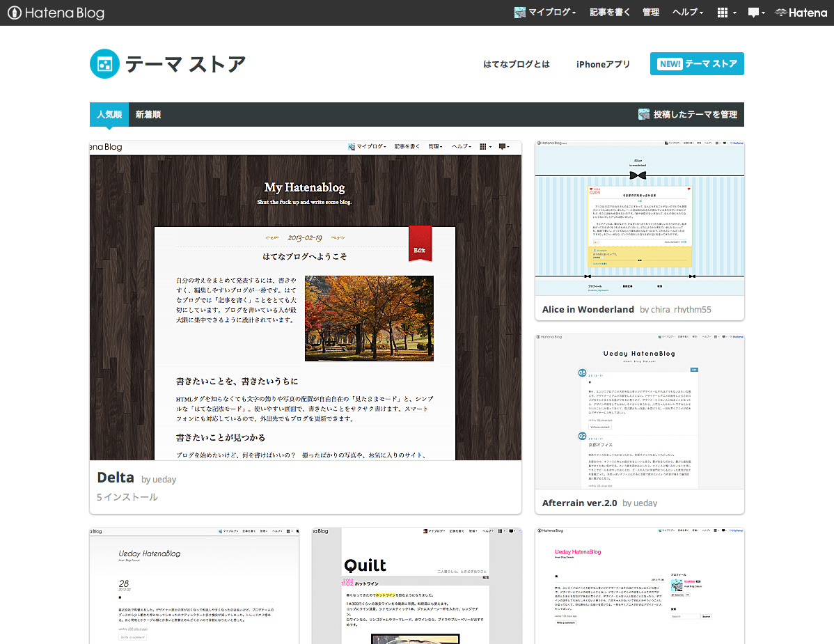Click 投稿したテーマを管理 link

(695, 114)
